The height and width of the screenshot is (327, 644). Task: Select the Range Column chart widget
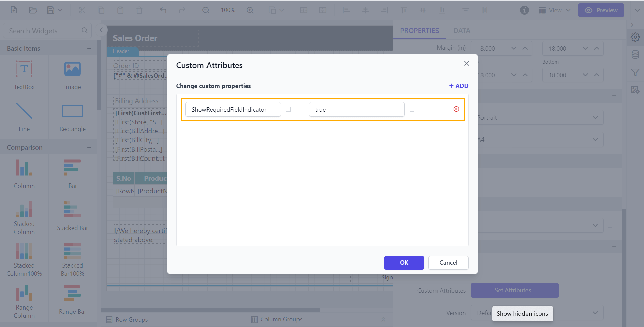[24, 299]
